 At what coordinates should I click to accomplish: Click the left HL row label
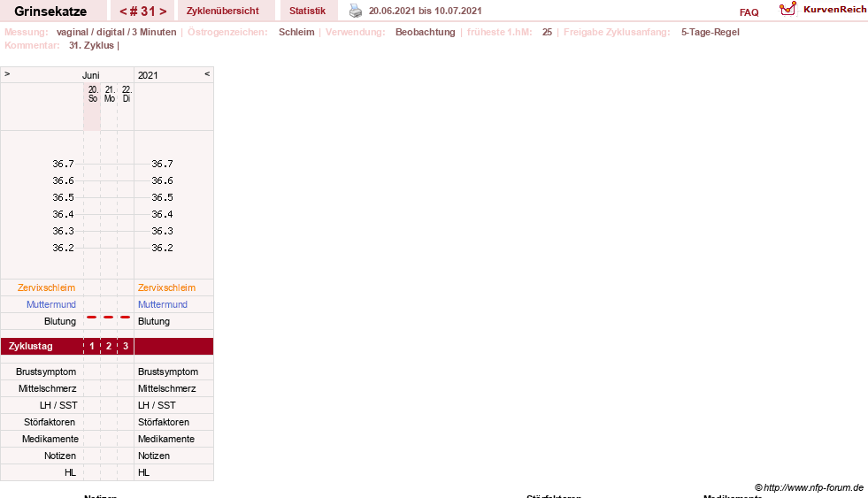point(70,472)
